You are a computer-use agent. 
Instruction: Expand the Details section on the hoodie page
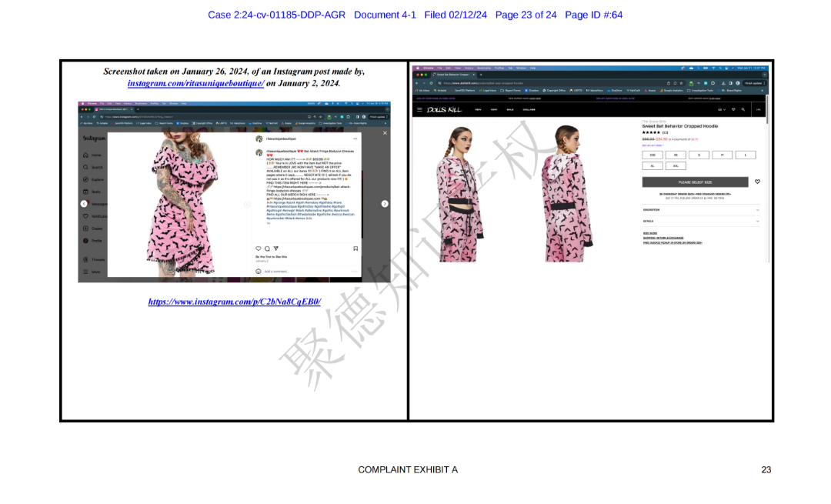point(701,221)
